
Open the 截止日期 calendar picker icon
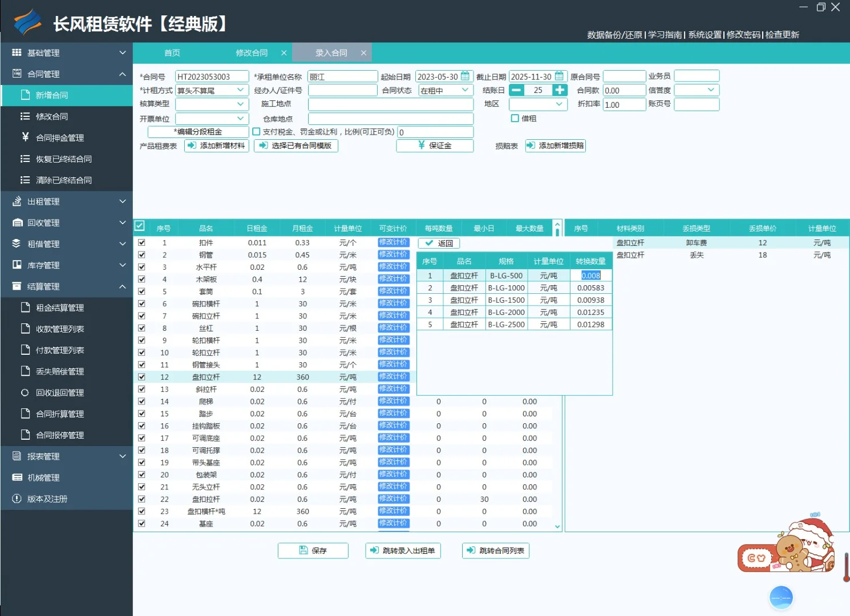tap(560, 76)
